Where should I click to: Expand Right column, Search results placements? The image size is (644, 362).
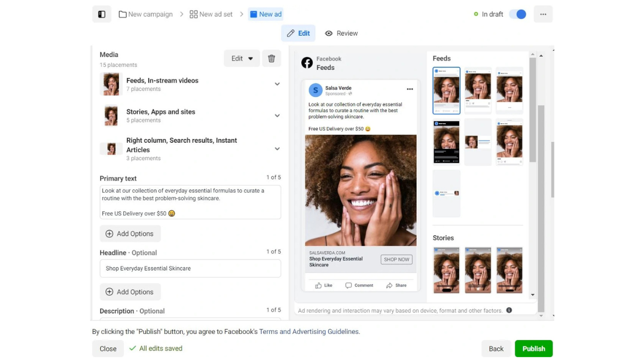pyautogui.click(x=277, y=149)
